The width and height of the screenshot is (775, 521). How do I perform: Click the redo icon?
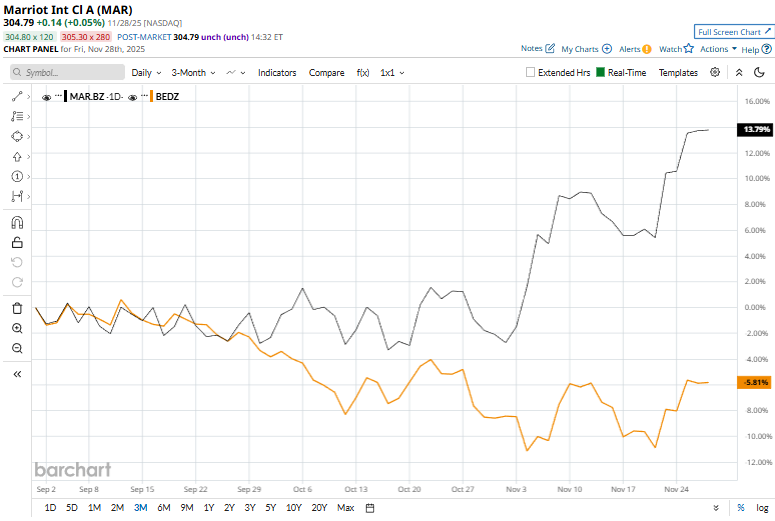[x=17, y=282]
